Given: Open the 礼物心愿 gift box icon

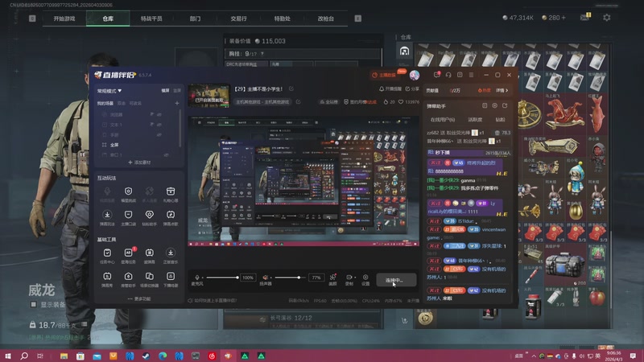Looking at the screenshot, I should coord(170,191).
